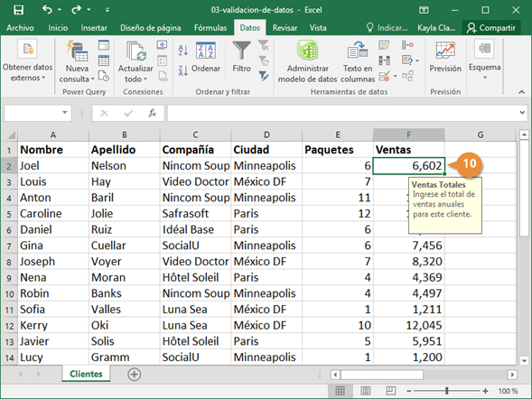This screenshot has height=399, width=532.
Task: Click the zoom slider handle
Action: tap(447, 391)
